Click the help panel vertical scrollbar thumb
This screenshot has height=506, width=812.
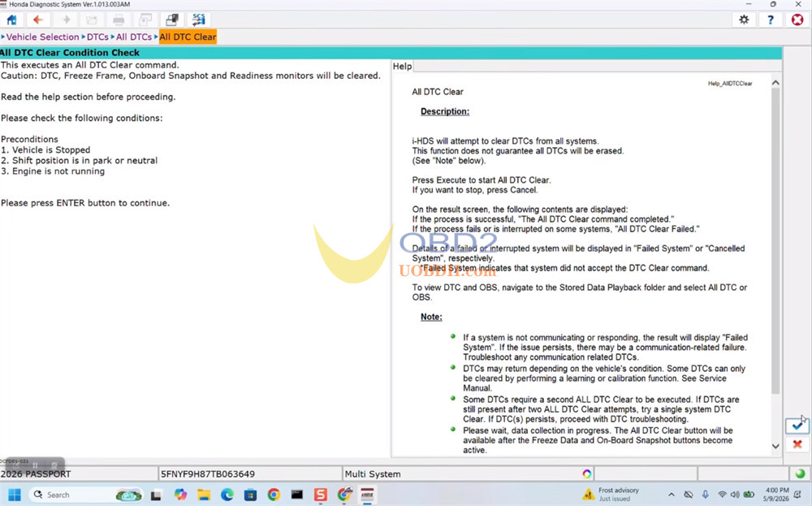pos(775,240)
